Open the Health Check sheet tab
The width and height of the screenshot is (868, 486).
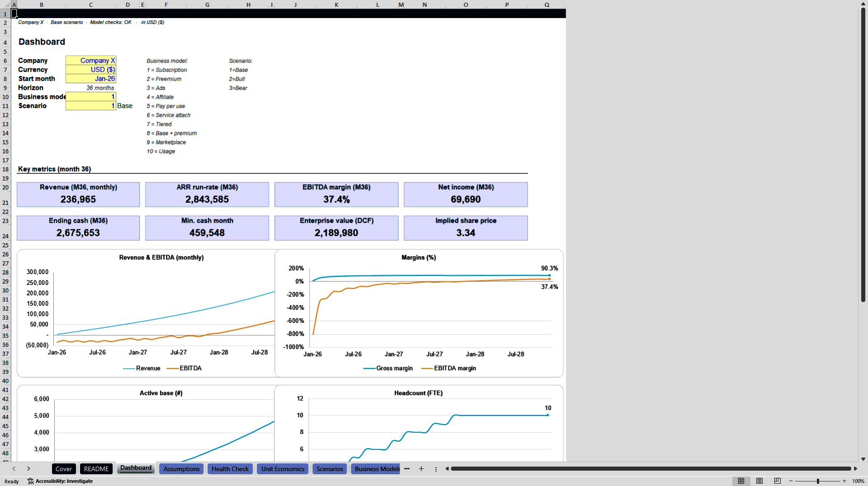click(x=230, y=469)
